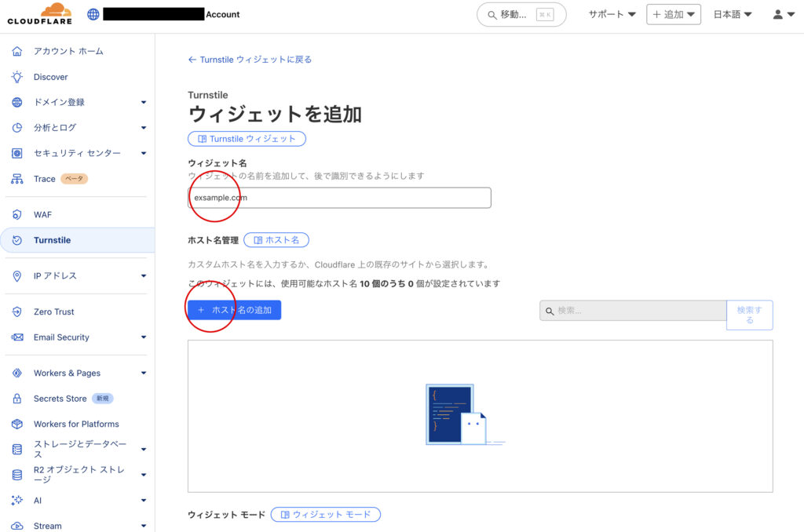Expand the ストレージとデータベース submenu arrow

144,450
